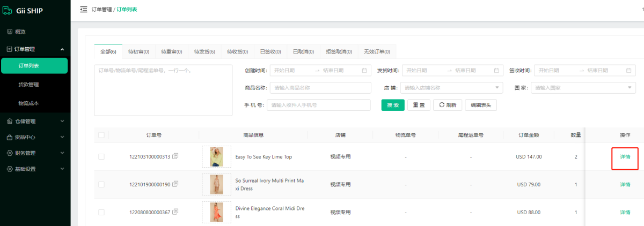Click the Gii SHIP logo icon
Viewport: 644px width, 226px height.
tap(7, 11)
